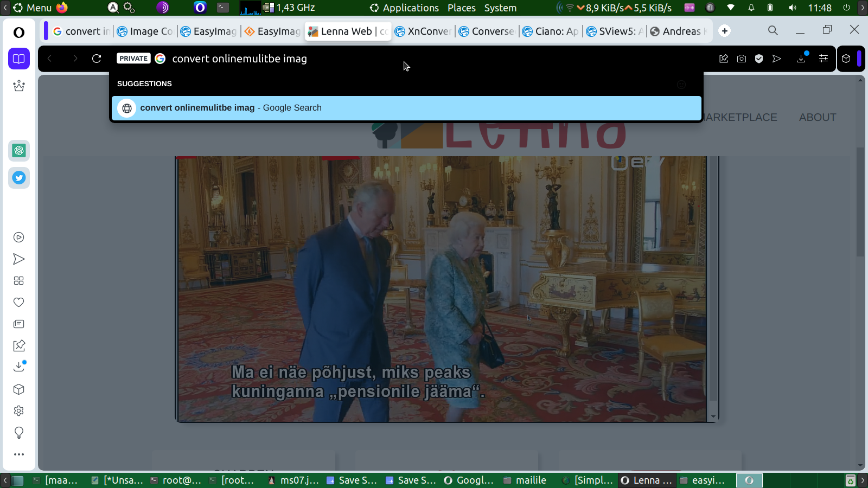Screen dimensions: 868x488
Task: Switch to the SView5 tab
Action: (x=615, y=31)
